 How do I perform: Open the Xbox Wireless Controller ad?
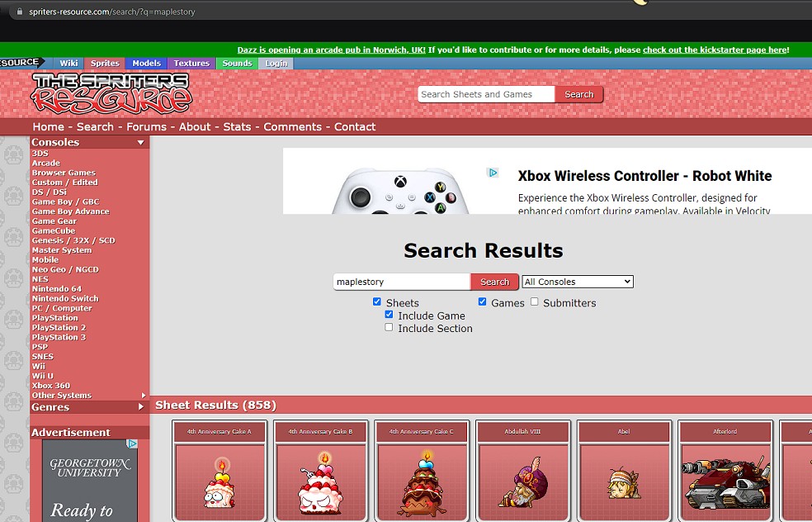pos(547,181)
